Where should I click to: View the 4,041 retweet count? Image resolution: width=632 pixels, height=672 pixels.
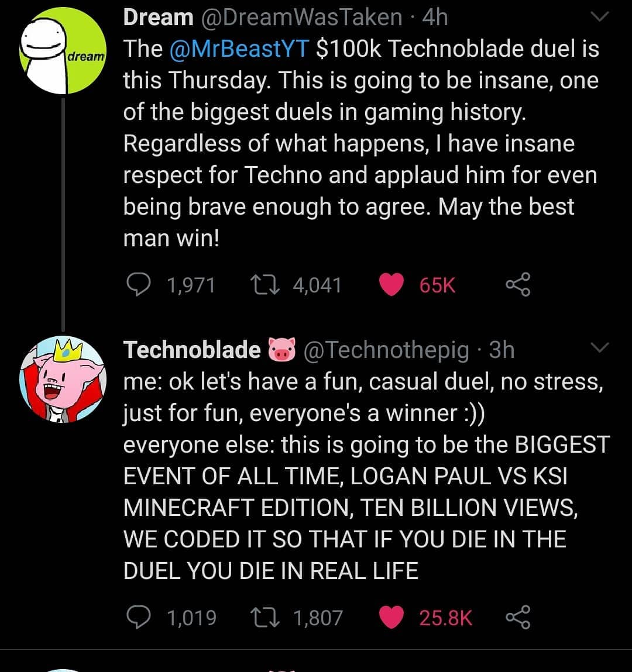pyautogui.click(x=317, y=285)
